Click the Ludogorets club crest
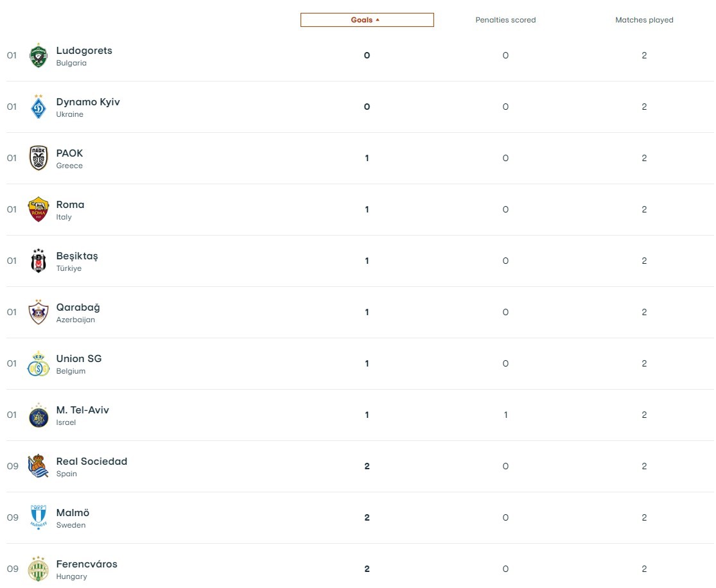The width and height of the screenshot is (716, 588). pos(39,56)
